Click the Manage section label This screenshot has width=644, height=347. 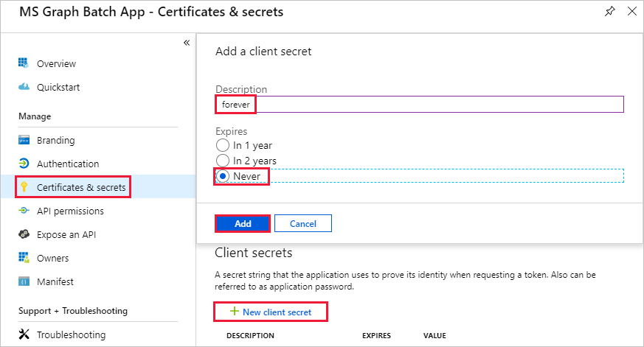(x=35, y=116)
